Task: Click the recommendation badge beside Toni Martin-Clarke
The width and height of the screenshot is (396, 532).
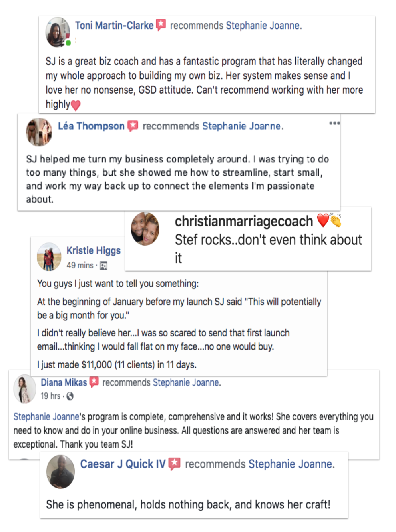Action: pos(161,25)
